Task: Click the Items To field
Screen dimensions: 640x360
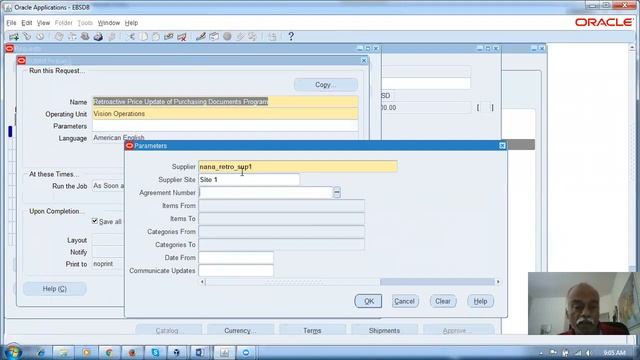Action: (281, 219)
